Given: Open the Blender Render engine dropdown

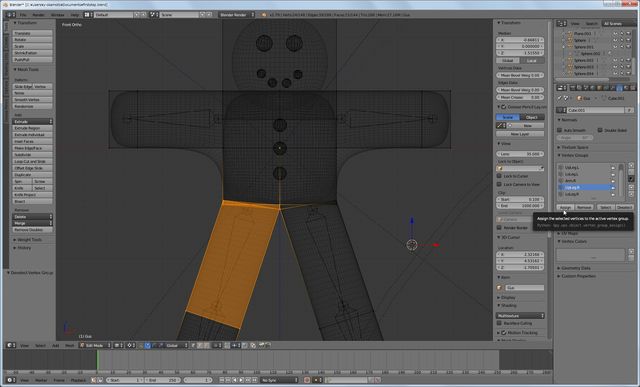Looking at the screenshot, I should coord(237,15).
